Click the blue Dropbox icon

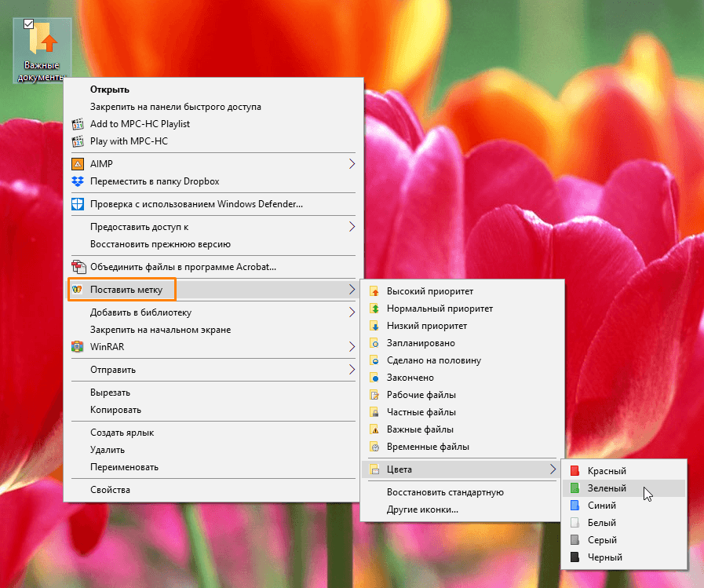point(78,181)
